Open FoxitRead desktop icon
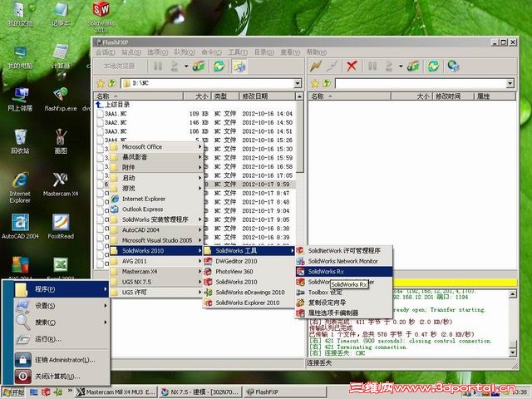The width and height of the screenshot is (532, 399). pyautogui.click(x=61, y=227)
